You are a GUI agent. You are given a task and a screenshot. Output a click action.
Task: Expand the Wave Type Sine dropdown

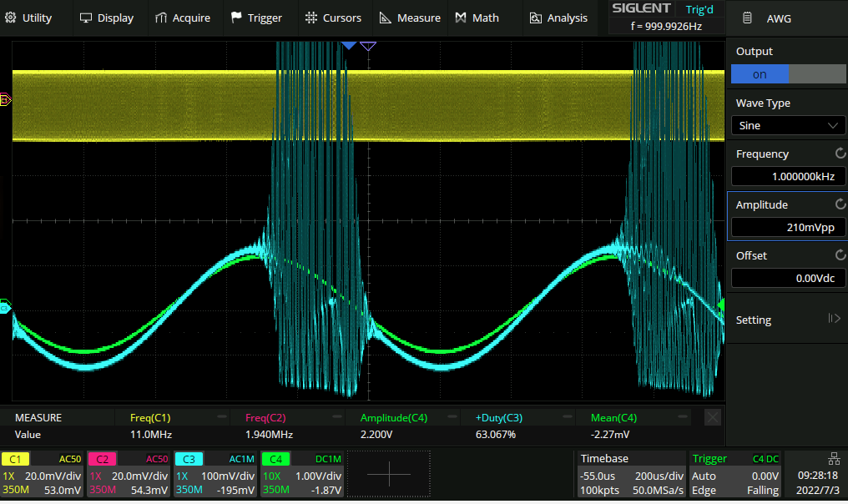[x=788, y=125]
